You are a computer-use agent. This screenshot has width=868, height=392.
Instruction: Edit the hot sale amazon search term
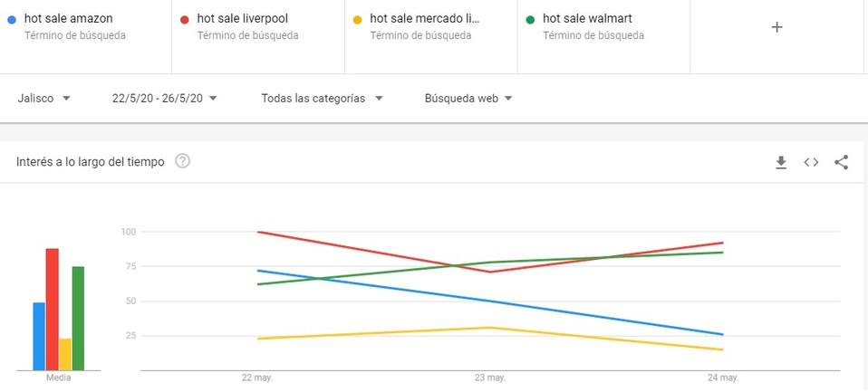pos(69,19)
